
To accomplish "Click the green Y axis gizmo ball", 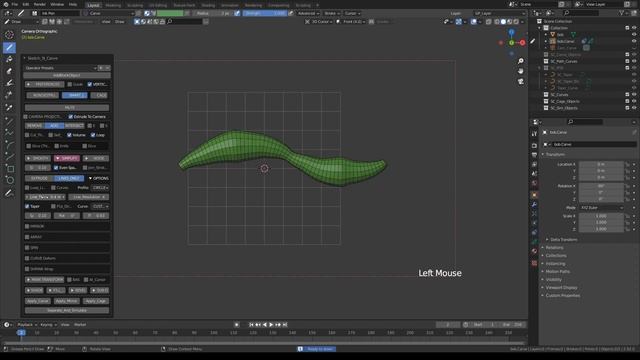I will click(511, 42).
